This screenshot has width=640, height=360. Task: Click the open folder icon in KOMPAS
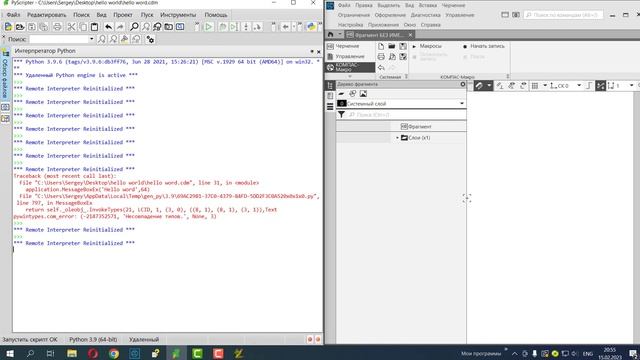coord(392,46)
